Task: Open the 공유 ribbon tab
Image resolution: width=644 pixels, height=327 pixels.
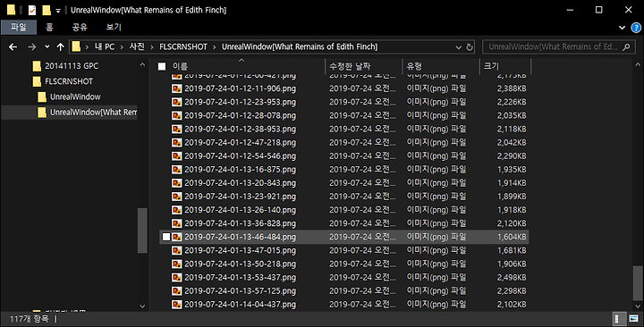Action: click(80, 27)
